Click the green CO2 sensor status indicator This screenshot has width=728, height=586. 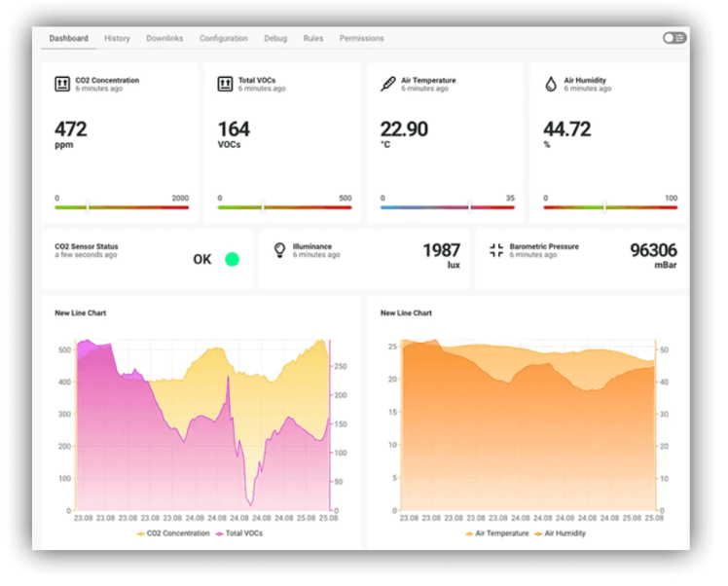click(233, 259)
